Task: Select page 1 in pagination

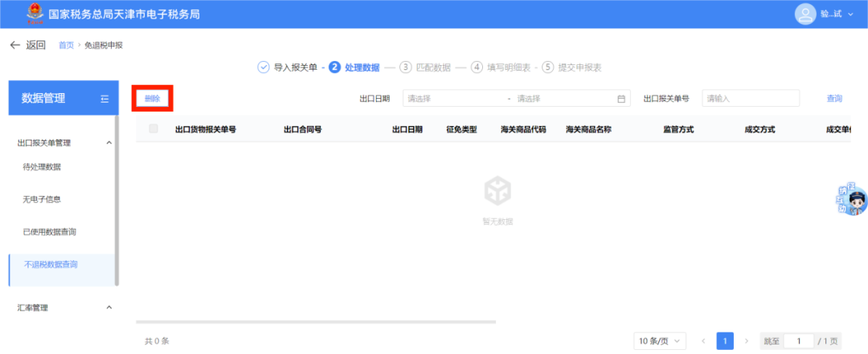Action: coord(725,341)
